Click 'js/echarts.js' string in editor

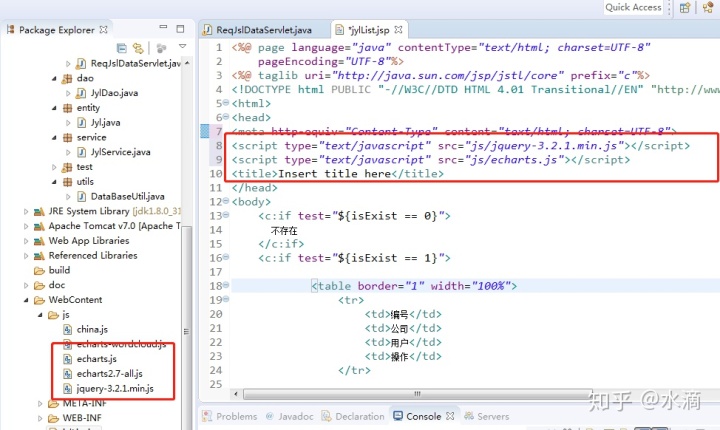pos(514,159)
